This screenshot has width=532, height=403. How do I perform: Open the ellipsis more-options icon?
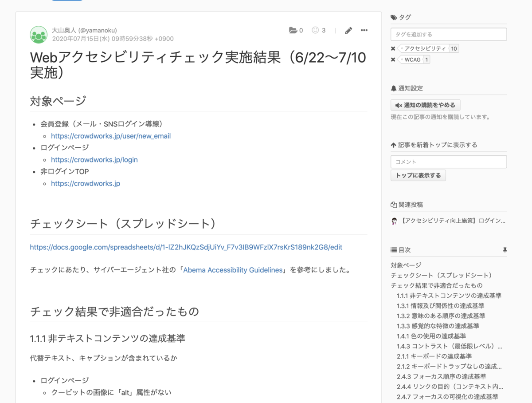pyautogui.click(x=364, y=30)
